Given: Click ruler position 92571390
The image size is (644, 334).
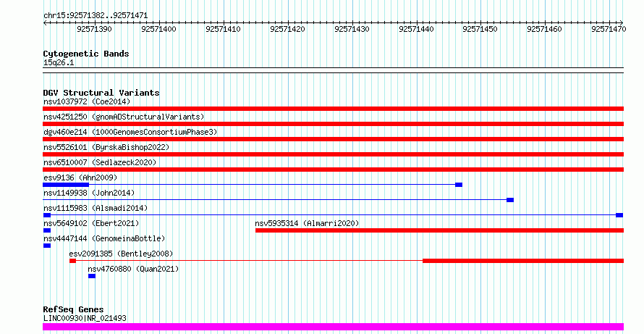Looking at the screenshot, I should click(x=94, y=29).
